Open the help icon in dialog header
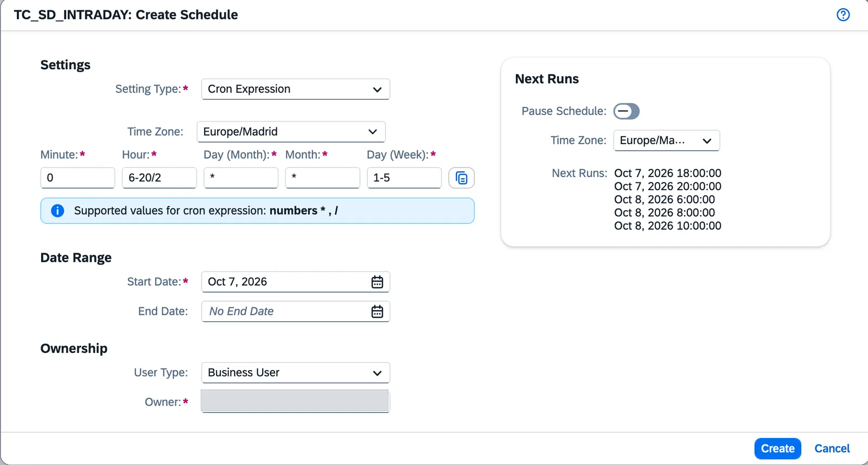This screenshot has height=465, width=868. click(x=843, y=15)
